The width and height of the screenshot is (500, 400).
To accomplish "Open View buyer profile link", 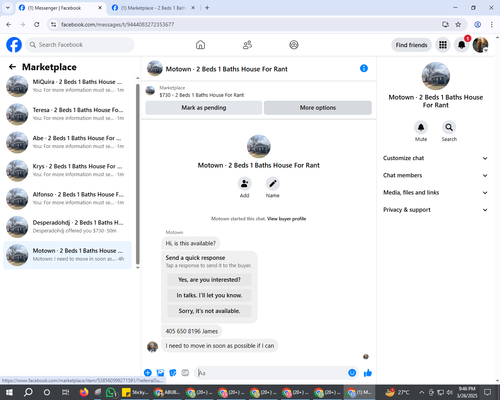I will point(287,219).
